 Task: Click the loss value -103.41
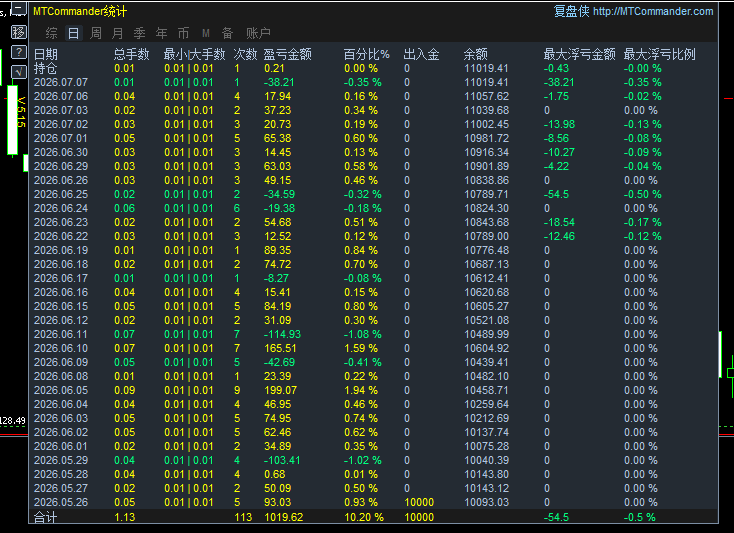[282, 460]
